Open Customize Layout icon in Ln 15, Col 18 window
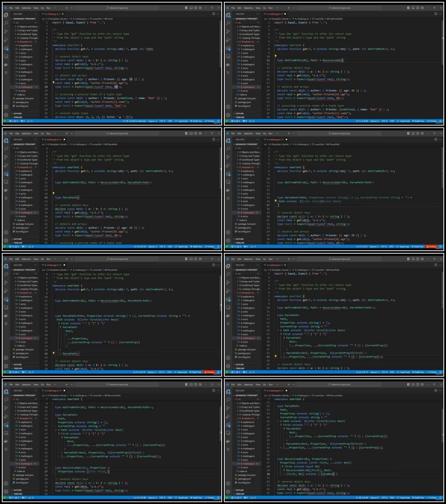446x504 pixels. pyautogui.click(x=200, y=133)
